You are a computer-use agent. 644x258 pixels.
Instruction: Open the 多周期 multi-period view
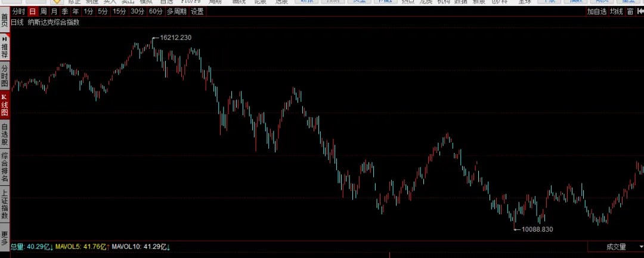click(x=177, y=11)
